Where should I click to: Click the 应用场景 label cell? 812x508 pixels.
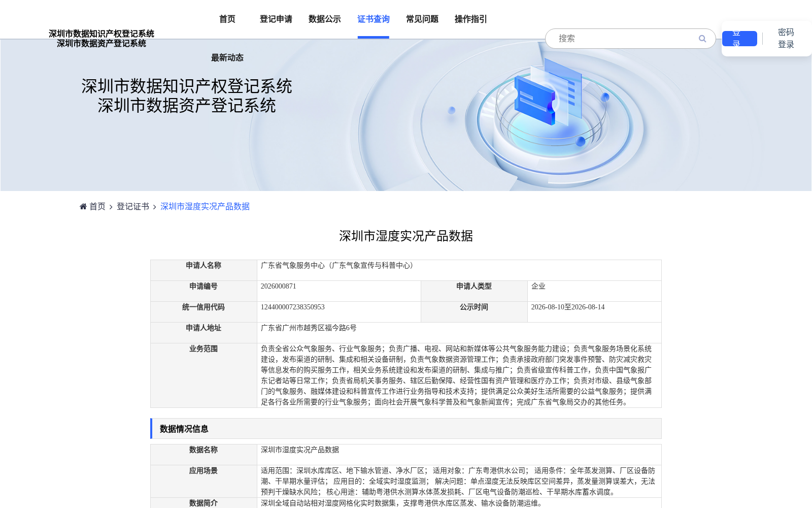[x=204, y=481]
